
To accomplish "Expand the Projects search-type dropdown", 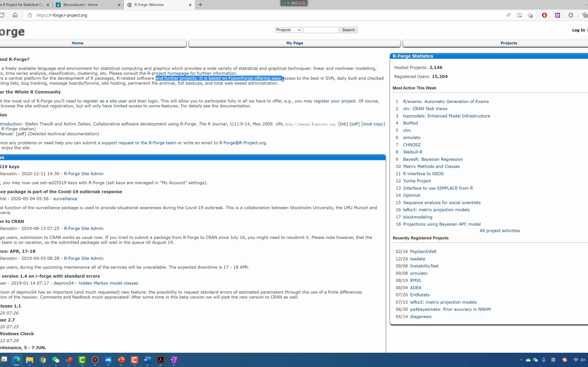I will coord(288,30).
